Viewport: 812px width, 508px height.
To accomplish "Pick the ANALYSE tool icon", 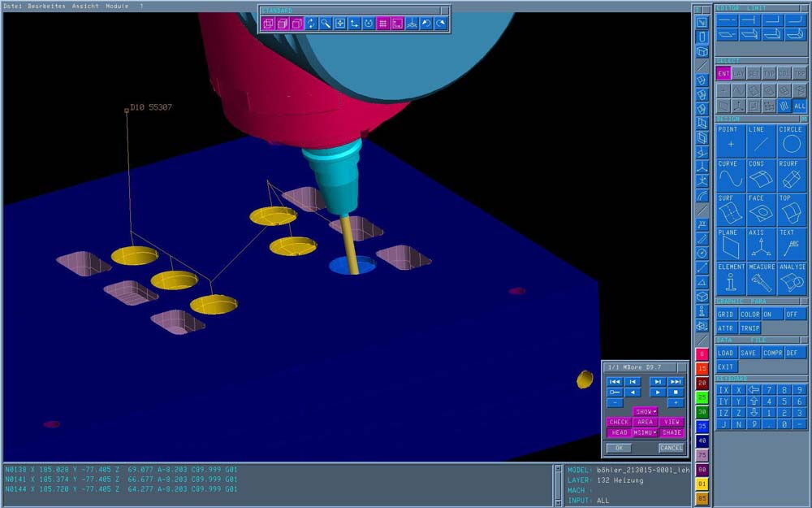I will 792,278.
